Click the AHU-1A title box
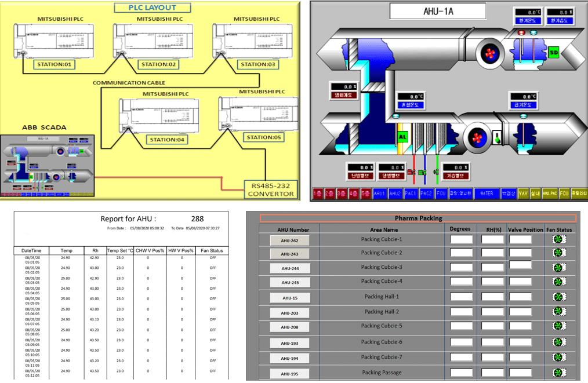588x383 pixels. (438, 11)
